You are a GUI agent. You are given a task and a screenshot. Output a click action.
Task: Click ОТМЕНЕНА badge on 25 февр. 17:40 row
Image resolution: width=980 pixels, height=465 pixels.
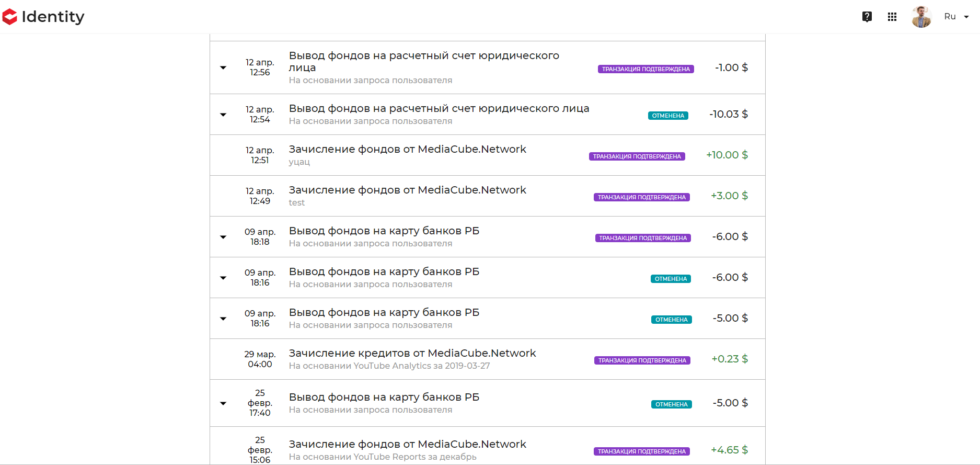(x=672, y=404)
